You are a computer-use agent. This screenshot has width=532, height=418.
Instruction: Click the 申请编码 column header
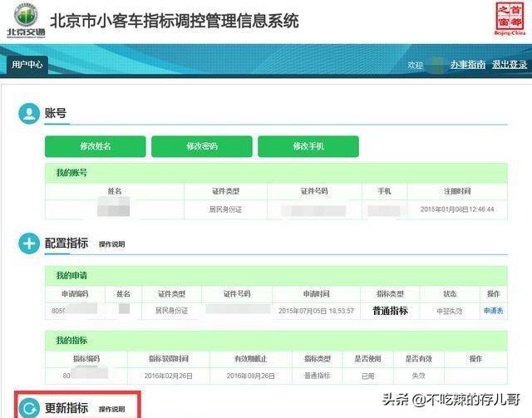click(75, 294)
